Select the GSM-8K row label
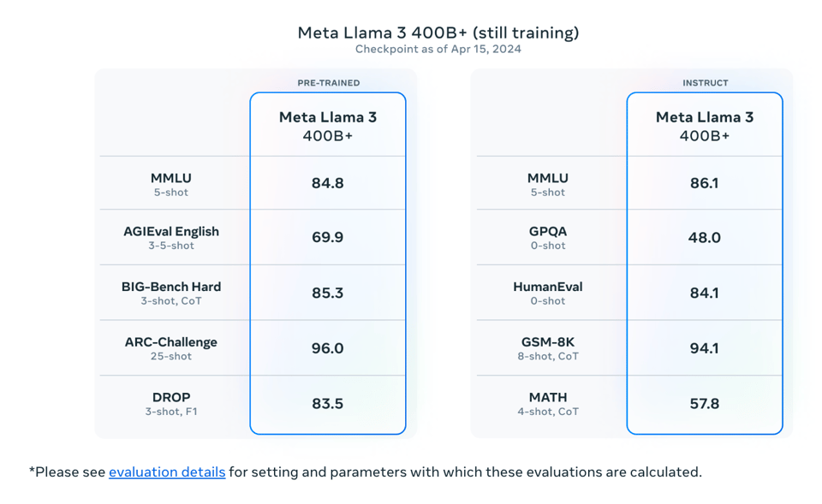This screenshot has width=822, height=504. point(548,342)
